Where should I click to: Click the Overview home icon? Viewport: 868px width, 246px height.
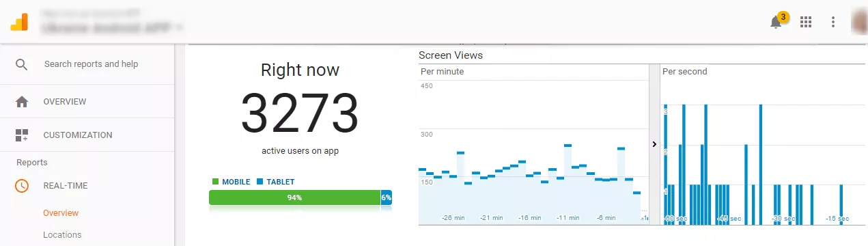point(22,102)
